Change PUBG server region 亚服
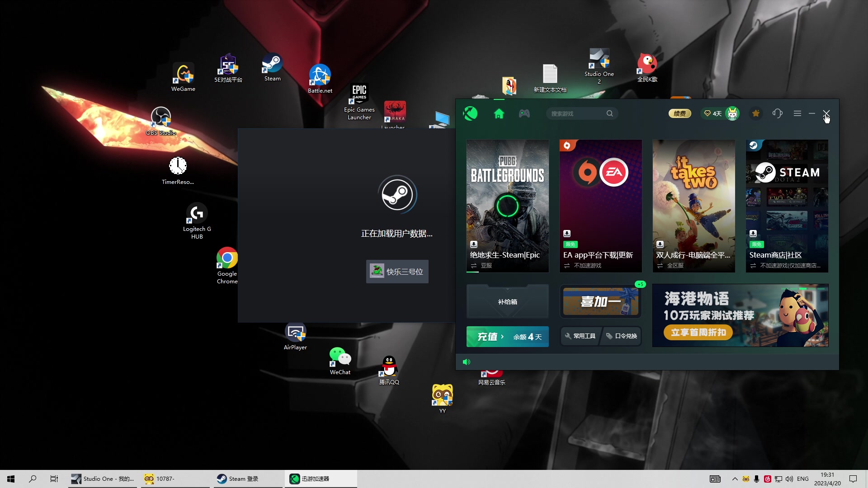Image resolution: width=868 pixels, height=488 pixels. pos(481,266)
